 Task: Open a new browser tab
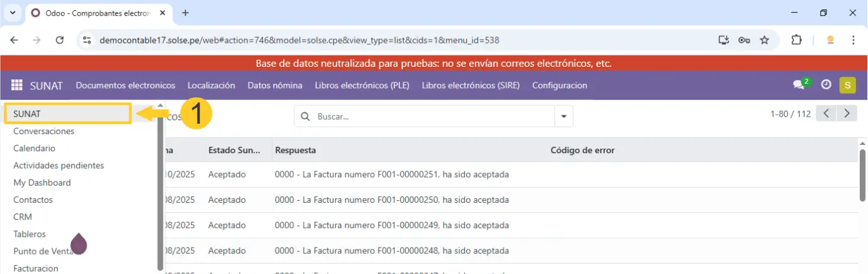185,13
